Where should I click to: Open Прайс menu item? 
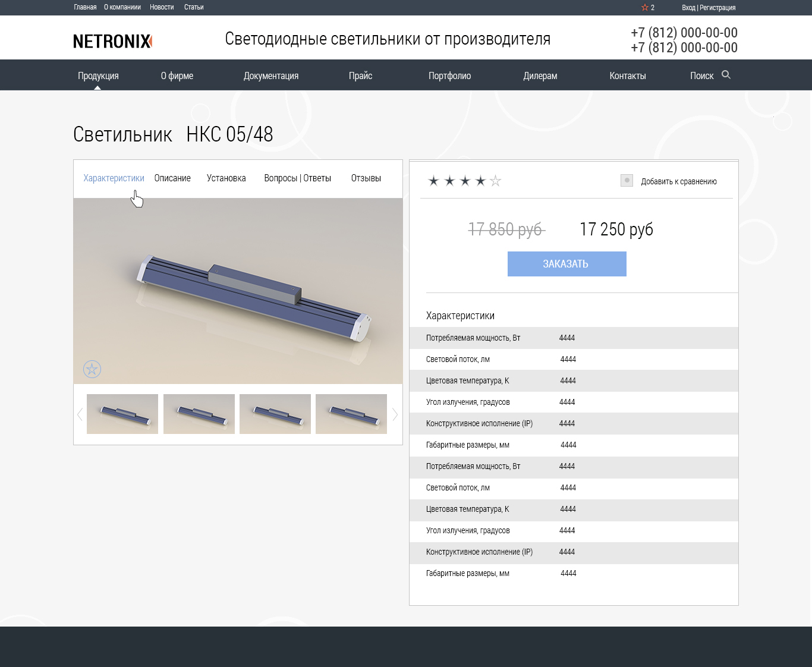tap(360, 75)
